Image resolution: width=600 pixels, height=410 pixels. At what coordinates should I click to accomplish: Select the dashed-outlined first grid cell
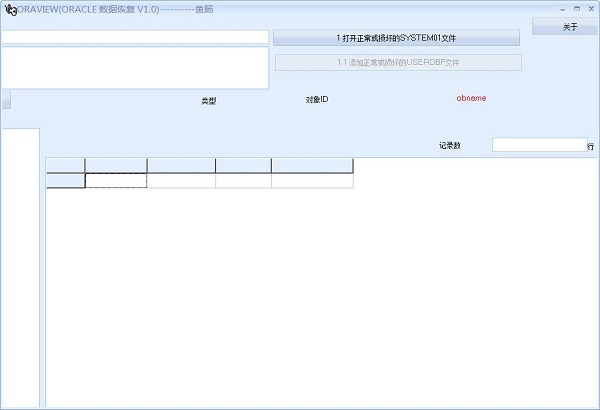tap(116, 181)
